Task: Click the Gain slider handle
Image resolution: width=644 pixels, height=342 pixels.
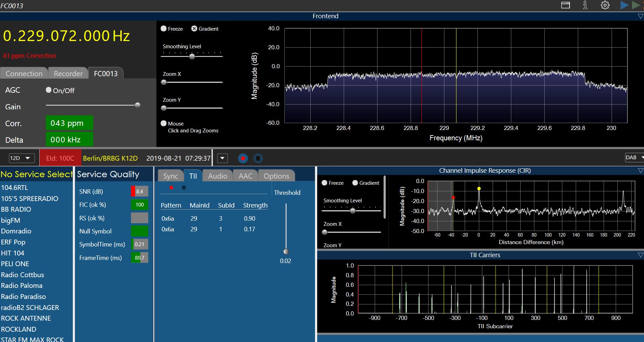Action: tap(138, 105)
